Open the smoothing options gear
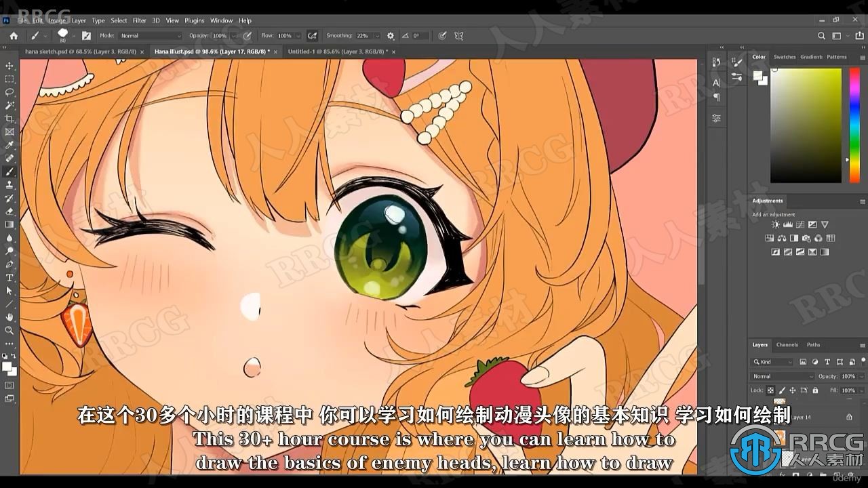Viewport: 868px width, 488px height. (x=391, y=35)
